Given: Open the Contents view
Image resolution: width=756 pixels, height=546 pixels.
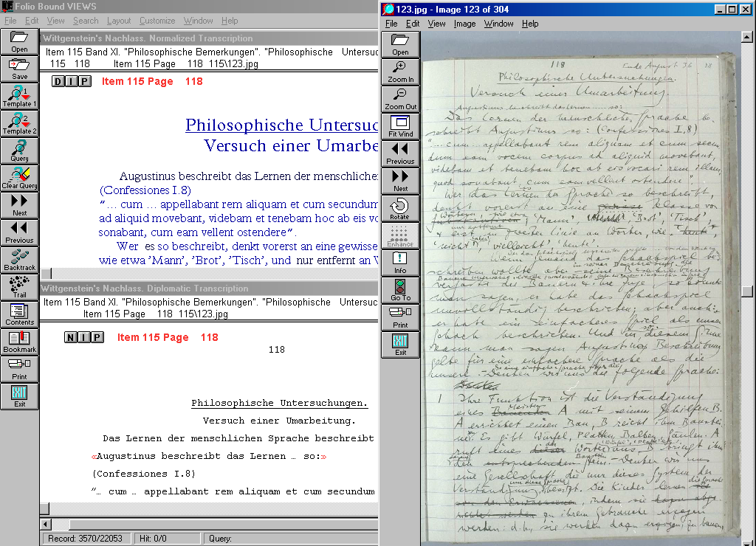Looking at the screenshot, I should 19,314.
